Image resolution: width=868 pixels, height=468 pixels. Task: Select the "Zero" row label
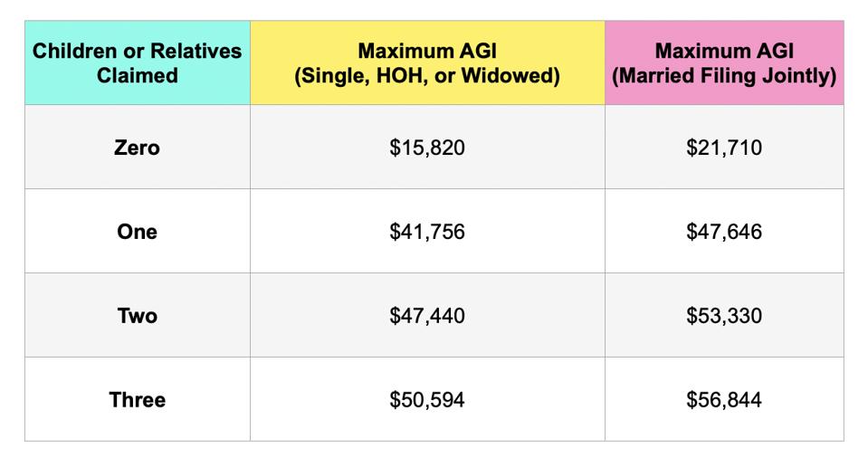click(x=138, y=148)
